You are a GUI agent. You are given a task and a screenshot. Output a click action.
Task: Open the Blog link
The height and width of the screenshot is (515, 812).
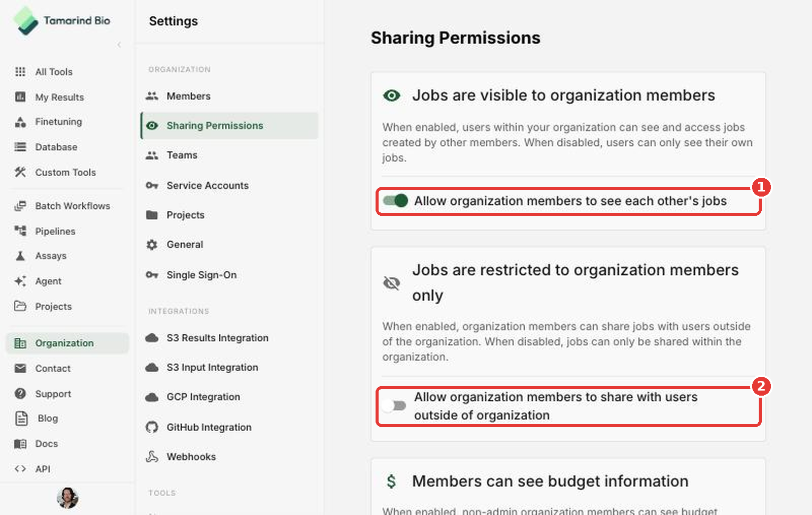[48, 419]
